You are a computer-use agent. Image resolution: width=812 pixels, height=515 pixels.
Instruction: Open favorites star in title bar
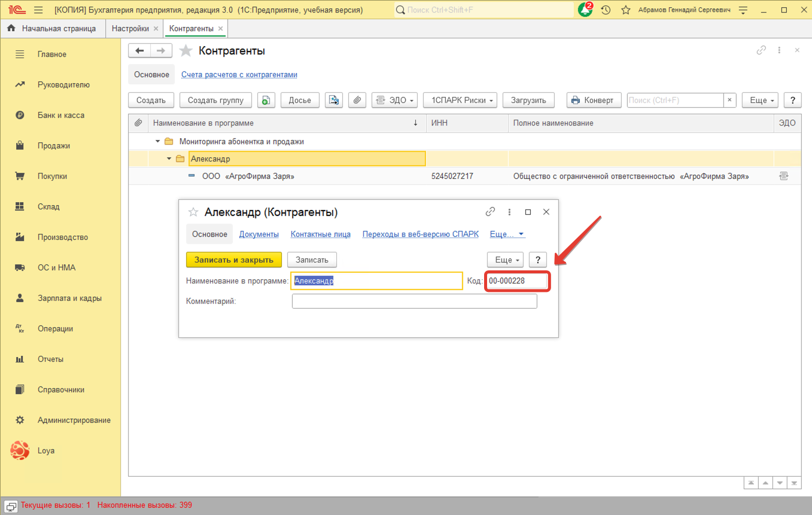[x=626, y=10]
